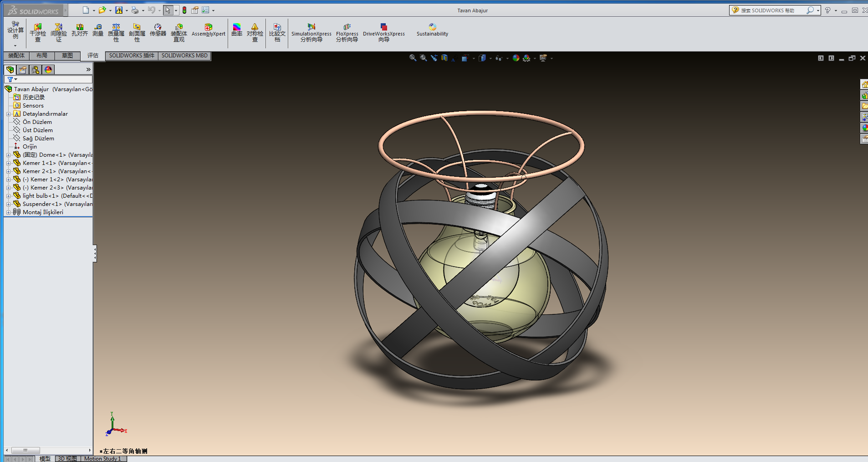The image size is (868, 462).
Task: Open the Motion Study 1 bottom tab
Action: (103, 459)
